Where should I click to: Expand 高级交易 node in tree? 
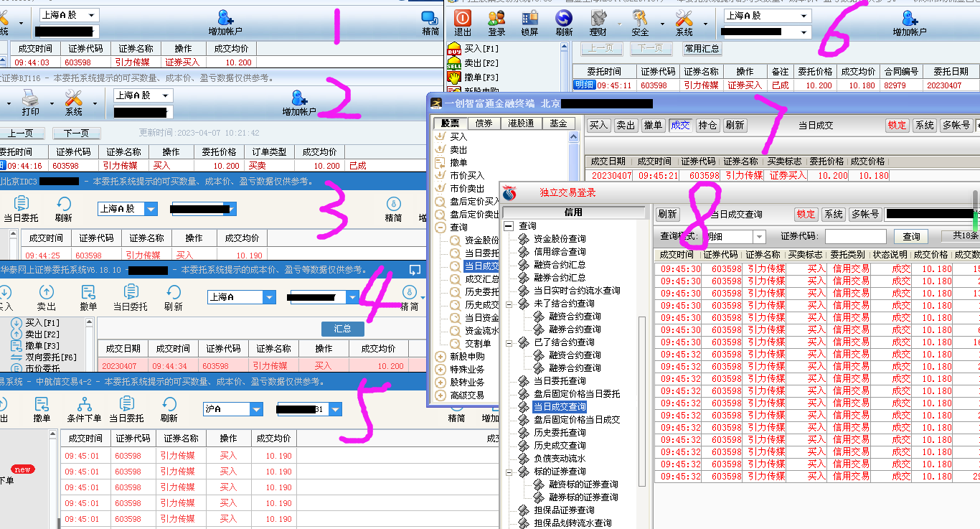pos(440,395)
